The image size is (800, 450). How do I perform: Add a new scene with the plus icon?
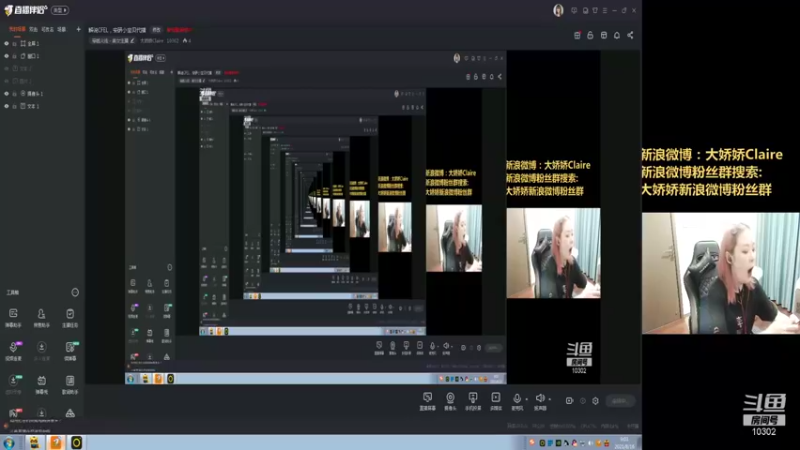(78, 30)
